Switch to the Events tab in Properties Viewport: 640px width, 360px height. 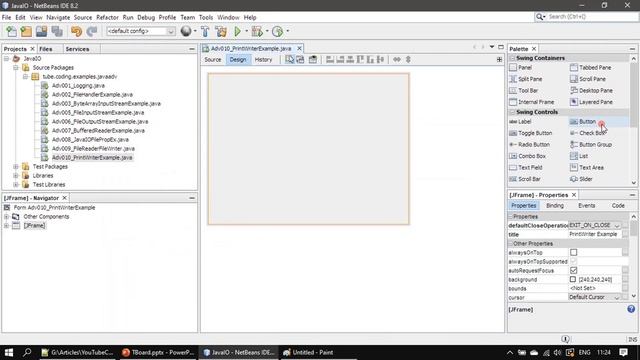coord(587,206)
